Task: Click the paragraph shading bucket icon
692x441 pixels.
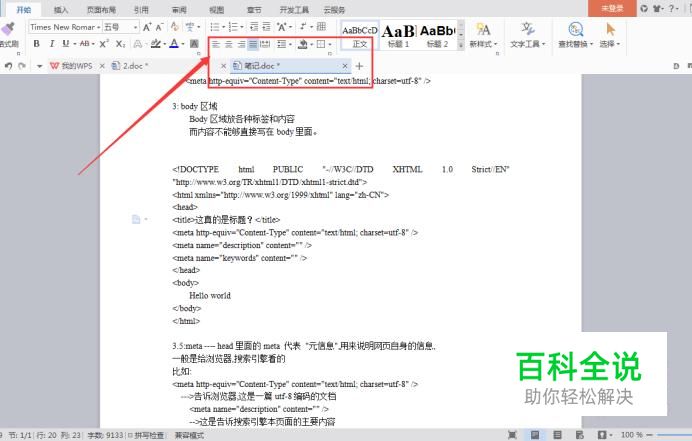Action: coord(303,44)
